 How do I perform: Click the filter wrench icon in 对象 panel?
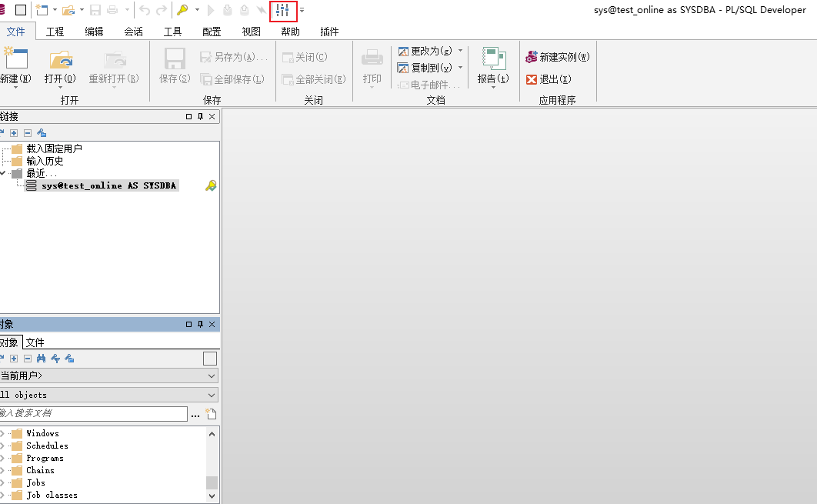click(55, 359)
